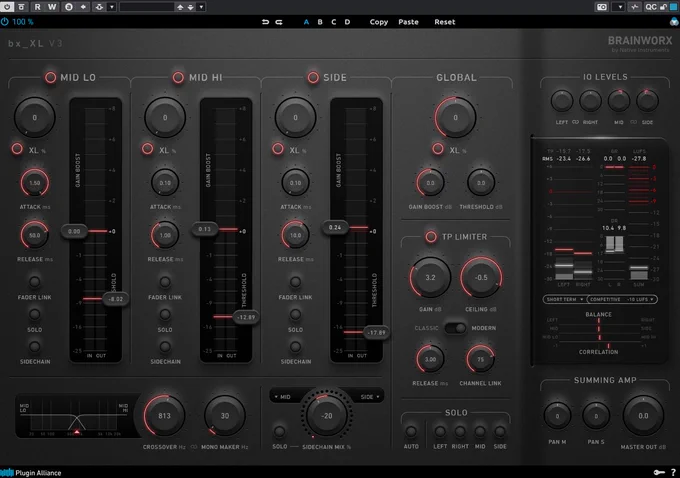680x478 pixels.
Task: Click the bypass icon next to activate
Action: coord(21,7)
